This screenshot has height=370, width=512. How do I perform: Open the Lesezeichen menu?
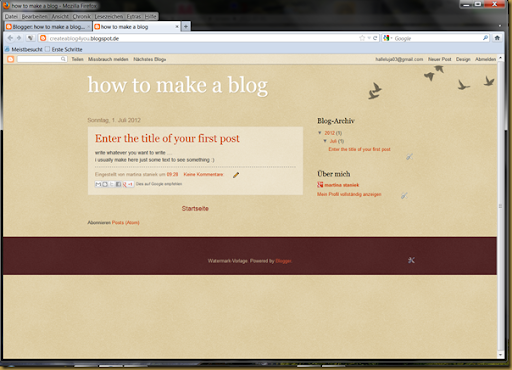click(x=109, y=16)
